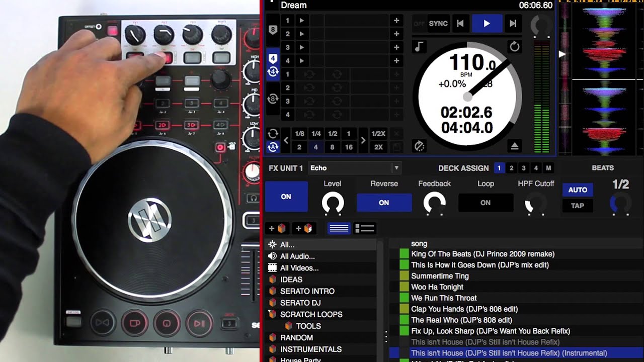The width and height of the screenshot is (644, 362).
Task: Open the Echo effect dropdown
Action: coord(355,168)
